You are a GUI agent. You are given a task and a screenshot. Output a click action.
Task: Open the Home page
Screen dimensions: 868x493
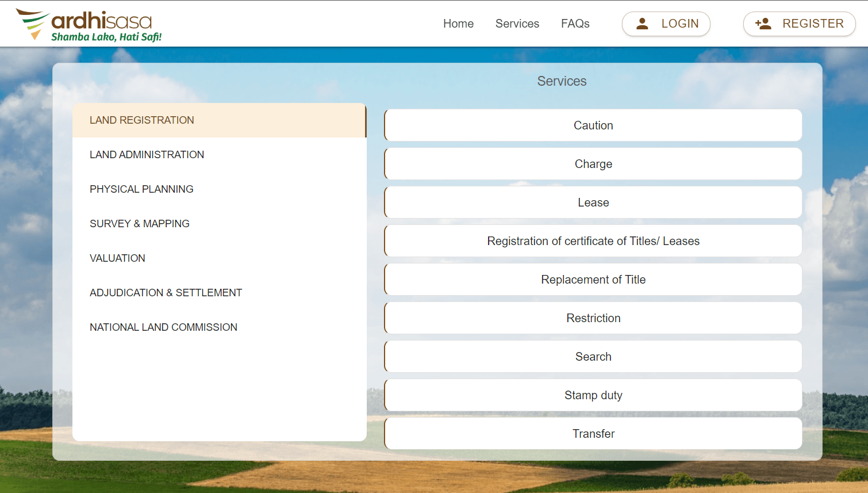tap(458, 24)
